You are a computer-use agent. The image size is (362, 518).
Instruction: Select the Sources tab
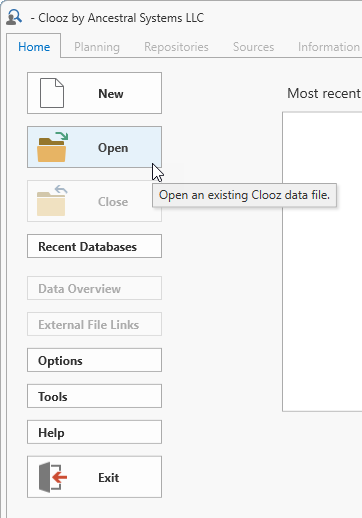[x=253, y=47]
